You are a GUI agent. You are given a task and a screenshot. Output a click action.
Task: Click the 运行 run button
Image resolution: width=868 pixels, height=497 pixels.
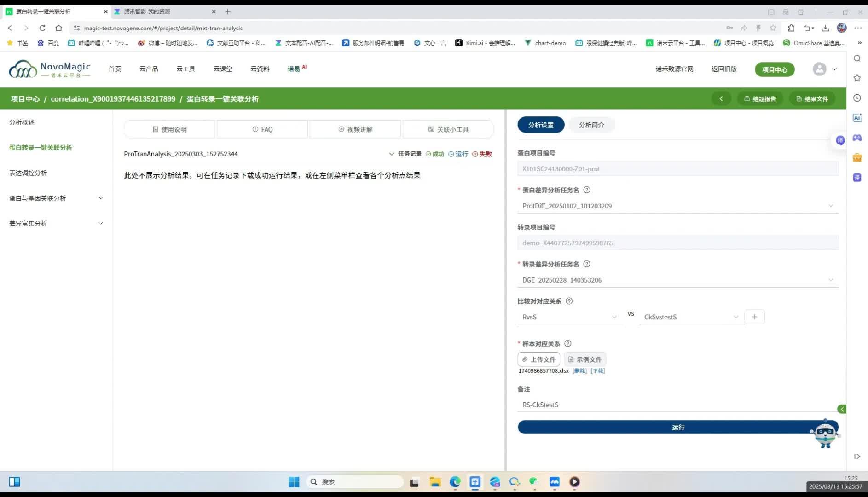click(x=677, y=427)
